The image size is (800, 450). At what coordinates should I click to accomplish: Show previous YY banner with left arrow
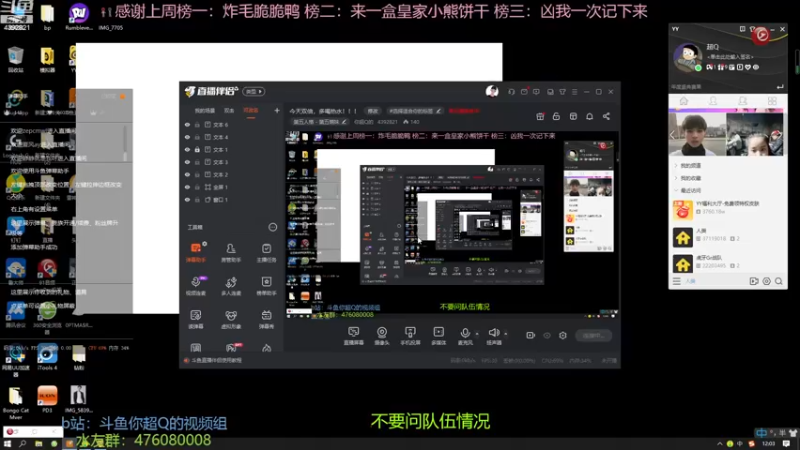(x=673, y=135)
